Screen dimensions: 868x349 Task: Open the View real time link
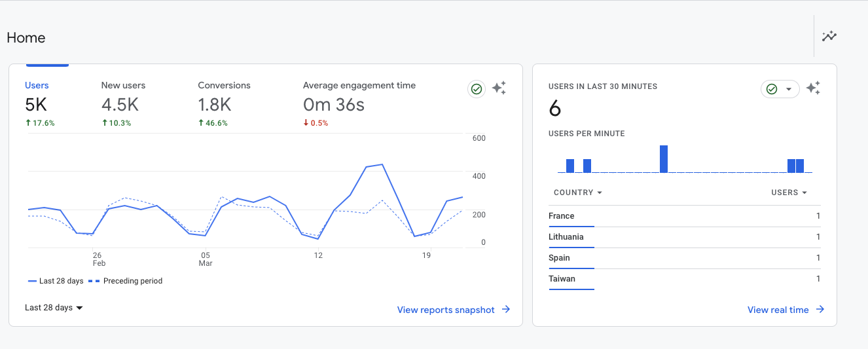click(x=778, y=310)
